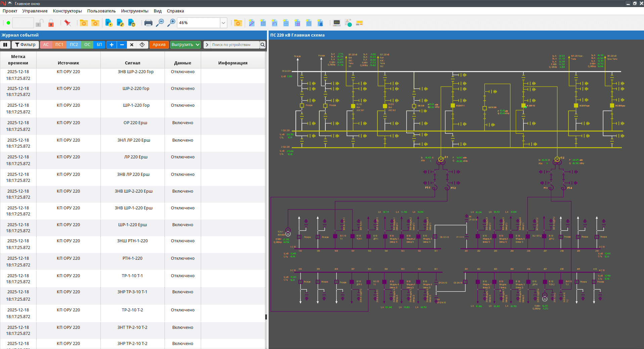Pause the event journal updates
644x349 pixels.
pos(5,45)
